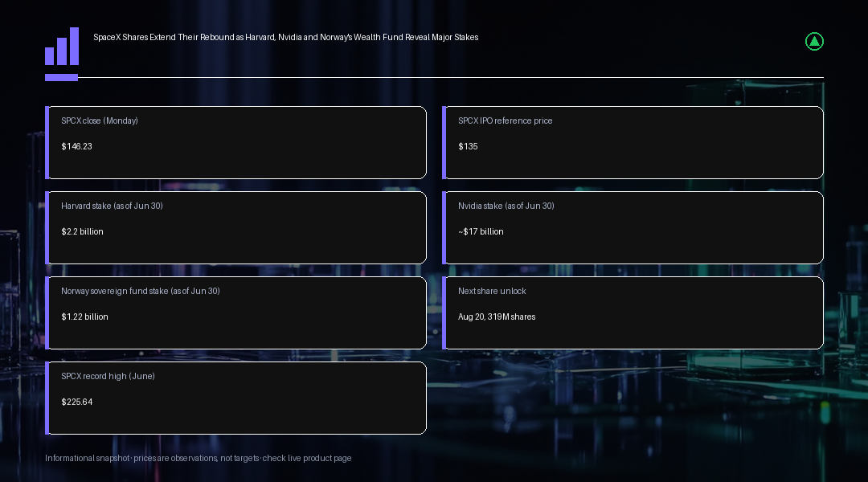The image size is (868, 482).
Task: Click the $1.22 billion Norway value
Action: pos(84,317)
